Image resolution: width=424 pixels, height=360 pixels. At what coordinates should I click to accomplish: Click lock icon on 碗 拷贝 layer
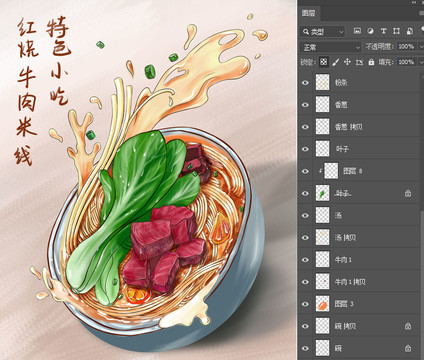point(408,326)
